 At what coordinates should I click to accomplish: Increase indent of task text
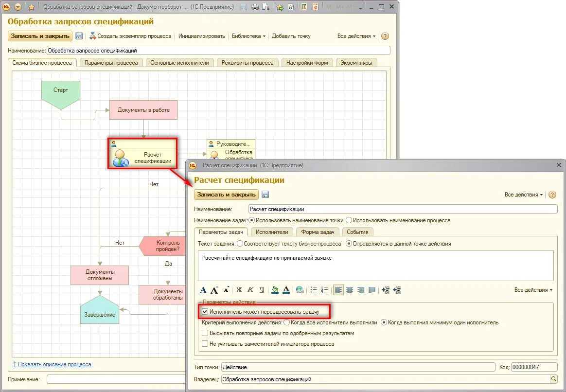pyautogui.click(x=386, y=290)
